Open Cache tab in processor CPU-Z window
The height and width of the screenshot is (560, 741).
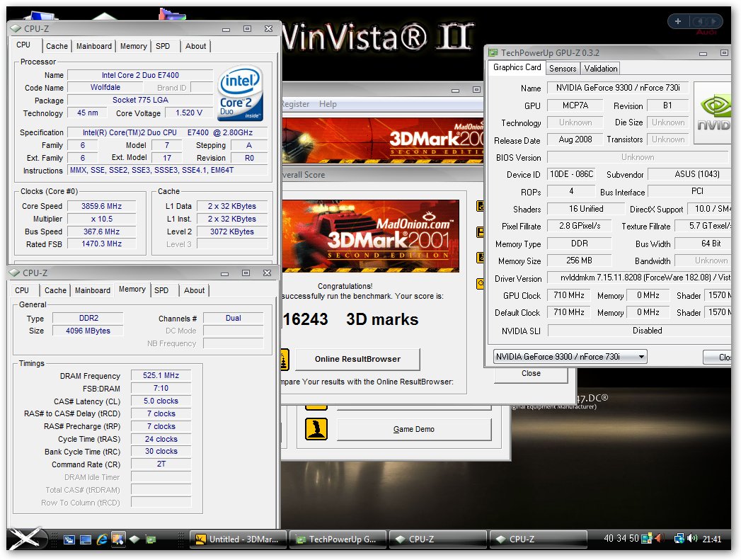[x=57, y=46]
